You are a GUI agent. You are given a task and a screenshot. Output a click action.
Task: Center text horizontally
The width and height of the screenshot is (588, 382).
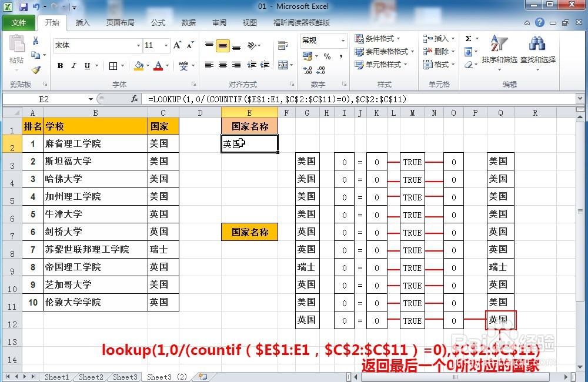click(223, 65)
